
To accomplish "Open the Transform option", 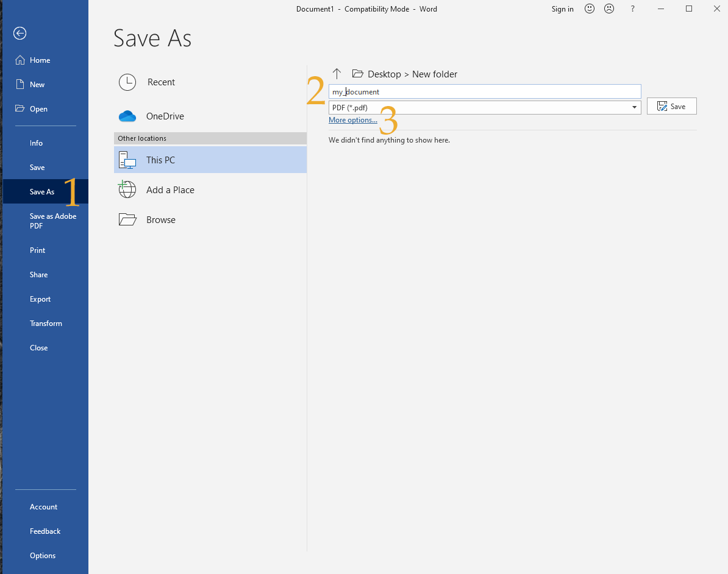I will point(46,324).
